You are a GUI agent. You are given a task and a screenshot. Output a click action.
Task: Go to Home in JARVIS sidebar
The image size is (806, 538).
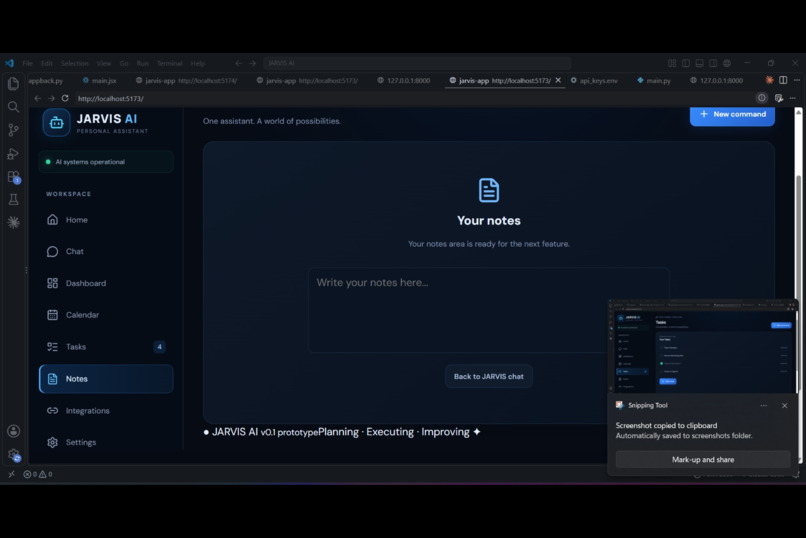pyautogui.click(x=106, y=220)
